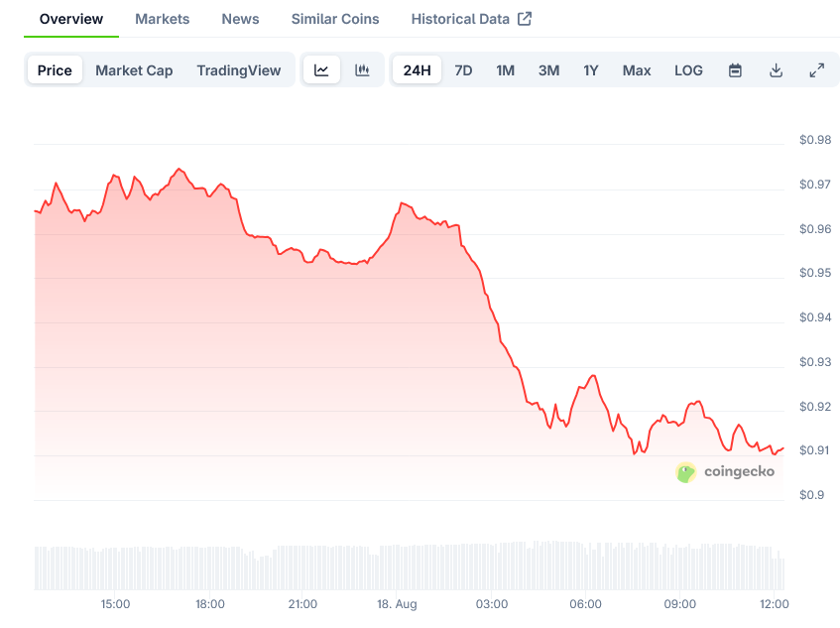The height and width of the screenshot is (628, 840).
Task: Open the News tab
Action: tap(240, 19)
